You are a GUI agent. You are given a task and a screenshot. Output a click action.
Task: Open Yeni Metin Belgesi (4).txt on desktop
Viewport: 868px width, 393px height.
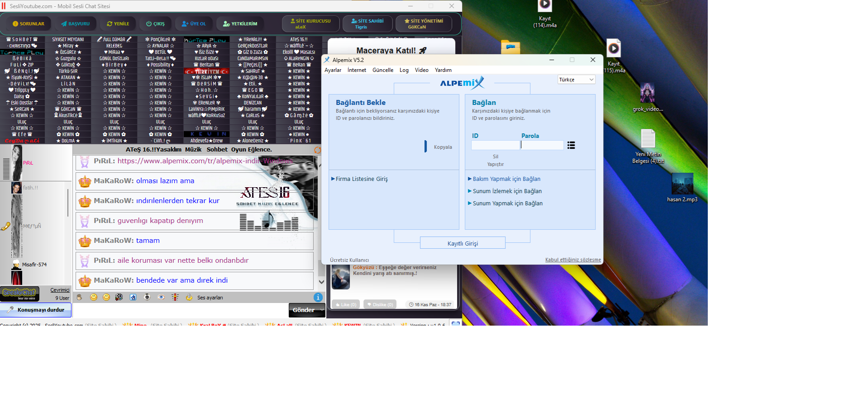click(648, 147)
